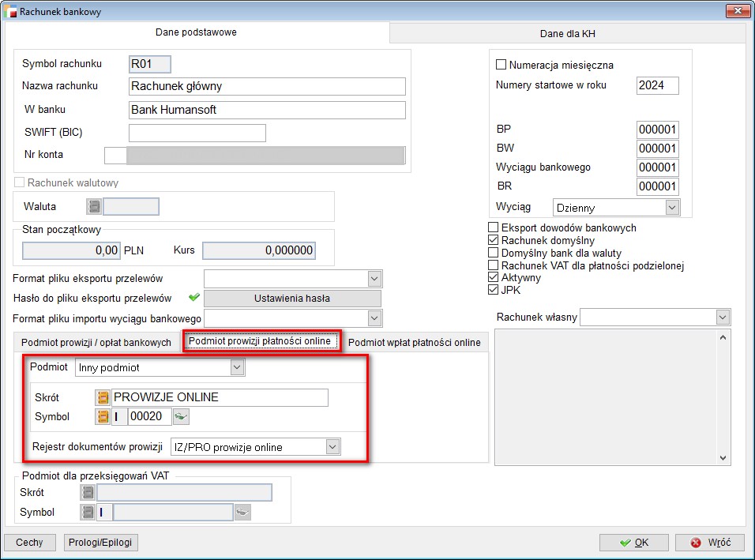This screenshot has height=560, width=755.
Task: Open the Rachunek własny dropdown
Action: [x=722, y=317]
